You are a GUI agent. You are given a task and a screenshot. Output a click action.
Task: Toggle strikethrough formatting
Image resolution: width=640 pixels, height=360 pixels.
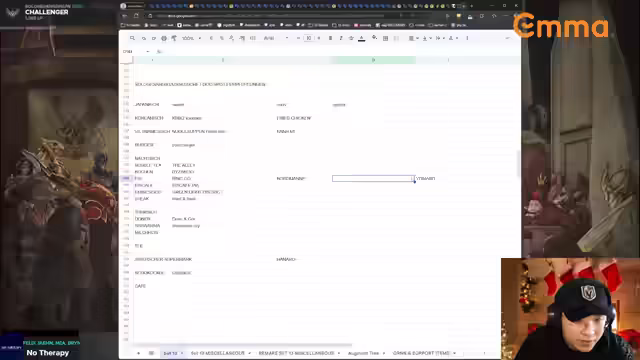[x=351, y=38]
